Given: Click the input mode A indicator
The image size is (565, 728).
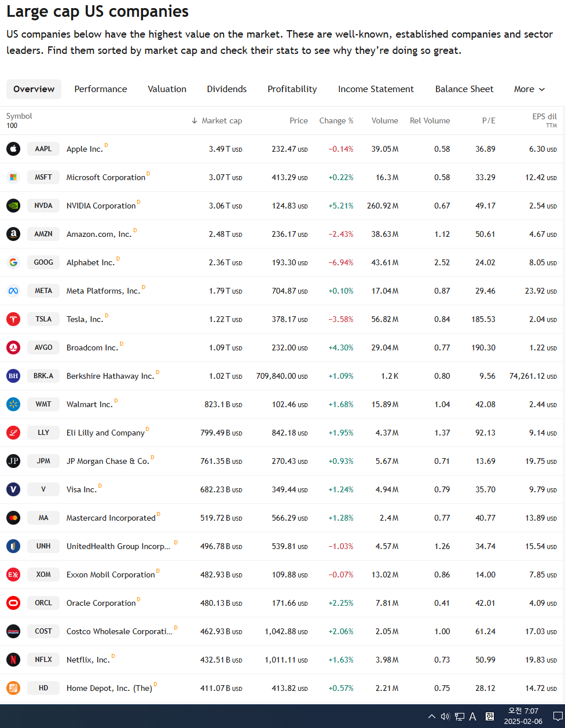Looking at the screenshot, I should (472, 716).
